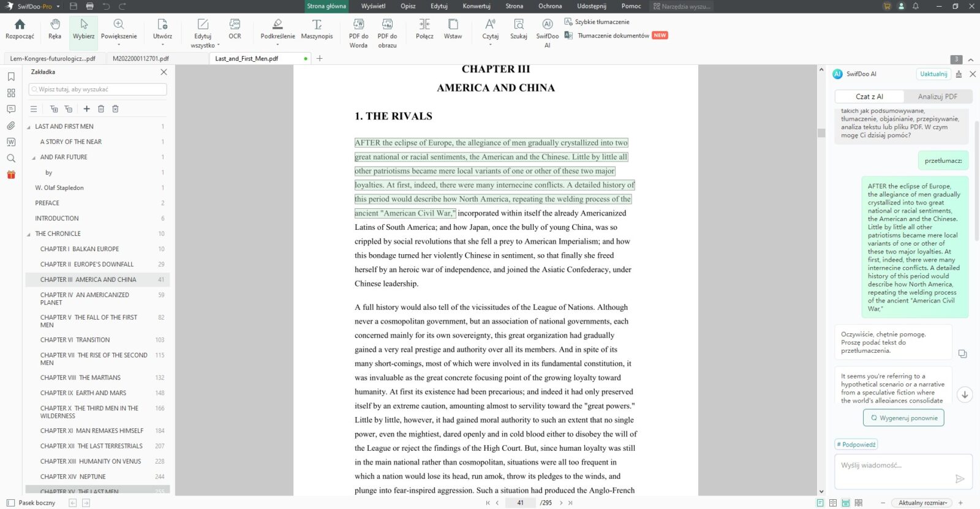Viewport: 980px width, 509px height.
Task: Open the Szukaj search tool
Action: [518, 29]
